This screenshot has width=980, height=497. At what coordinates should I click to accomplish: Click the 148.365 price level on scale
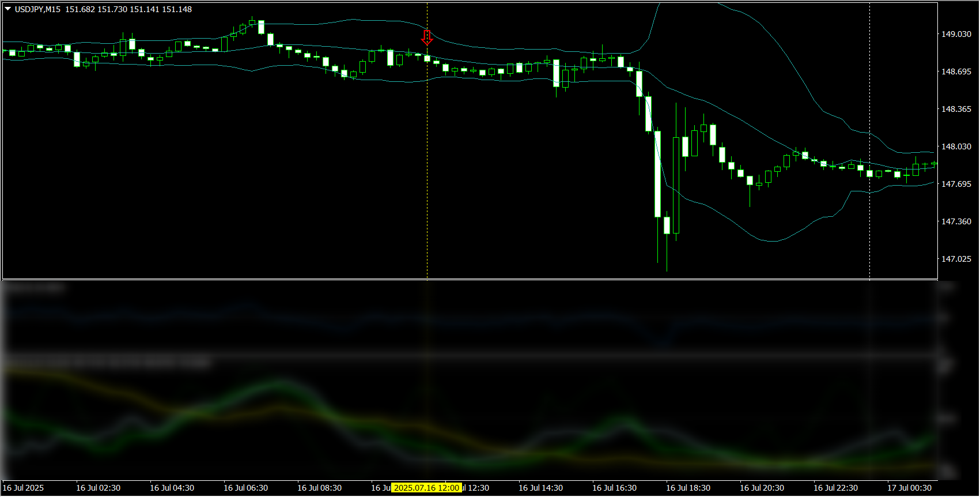click(956, 109)
